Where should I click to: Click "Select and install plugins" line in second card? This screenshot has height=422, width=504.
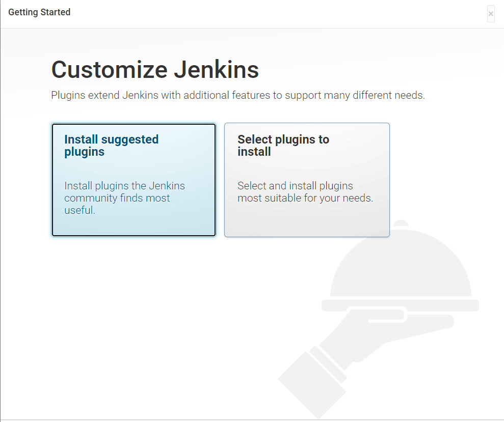[295, 186]
